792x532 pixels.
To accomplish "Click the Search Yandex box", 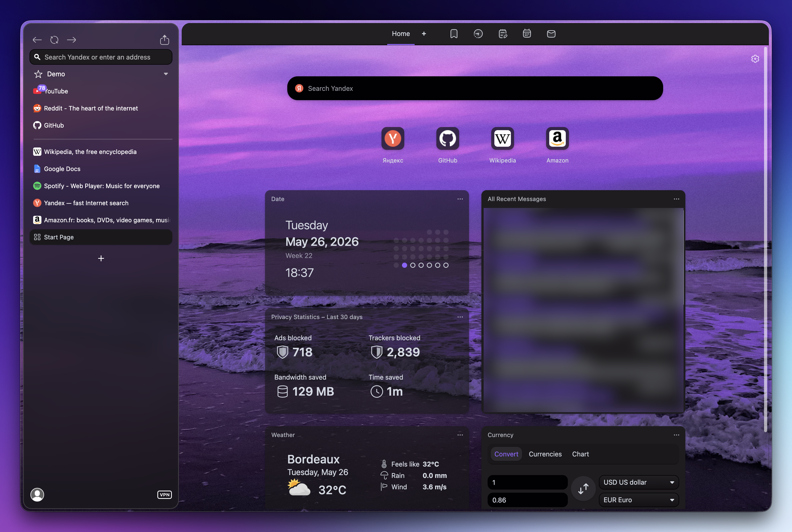I will click(475, 88).
